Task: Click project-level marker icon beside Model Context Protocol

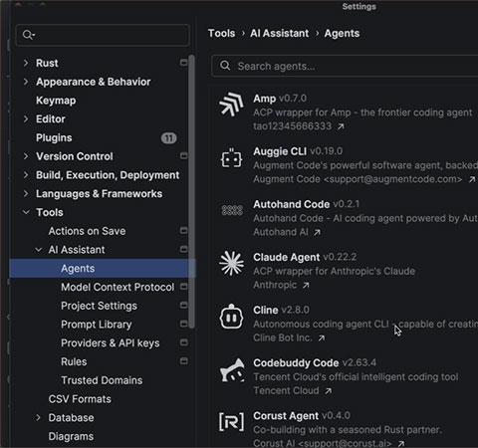Action: (183, 287)
